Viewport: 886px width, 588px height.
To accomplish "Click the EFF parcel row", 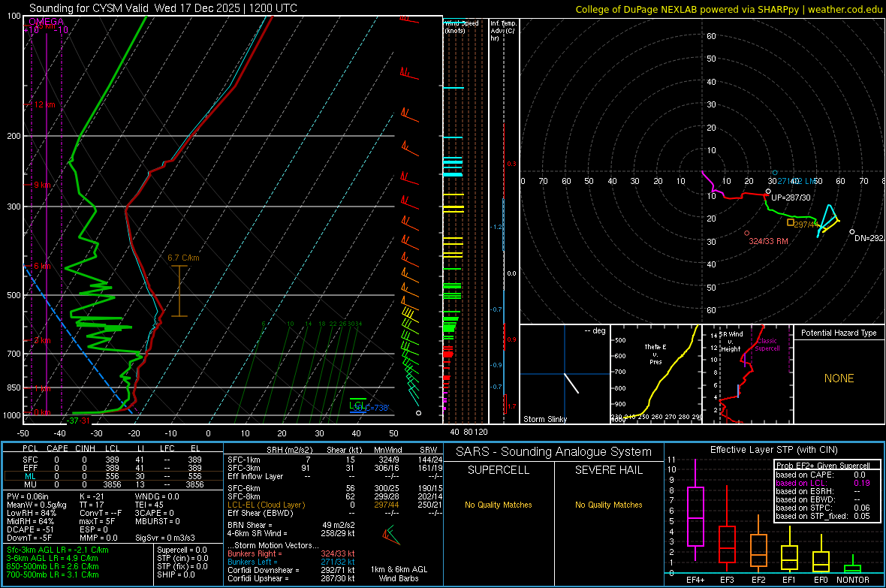I will 113,468.
